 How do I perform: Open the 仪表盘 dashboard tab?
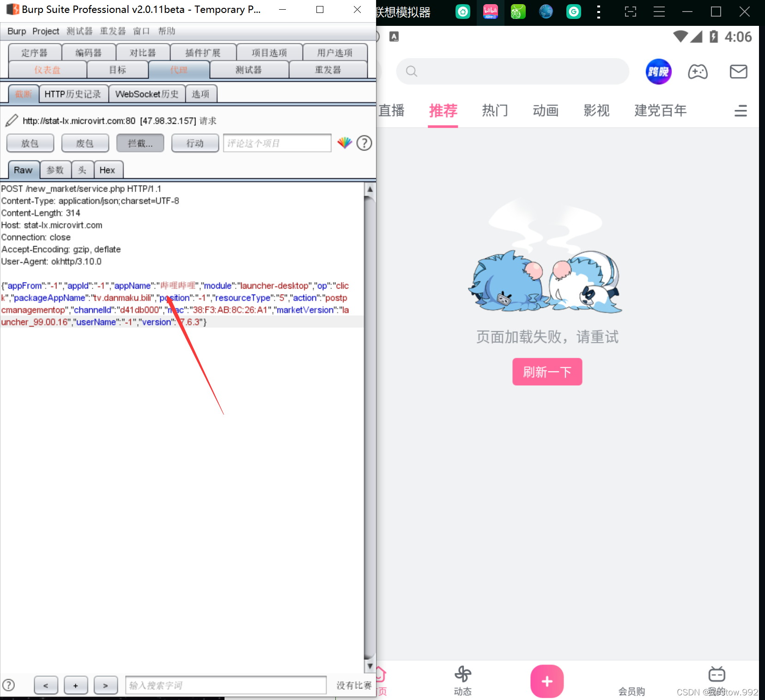[x=47, y=70]
